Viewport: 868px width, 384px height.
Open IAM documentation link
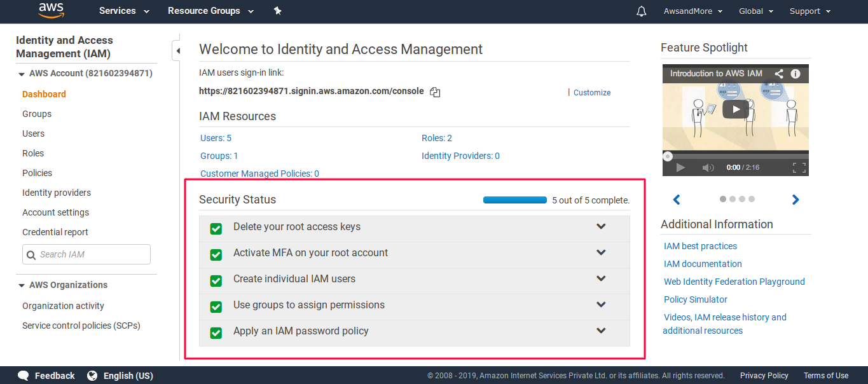[703, 264]
